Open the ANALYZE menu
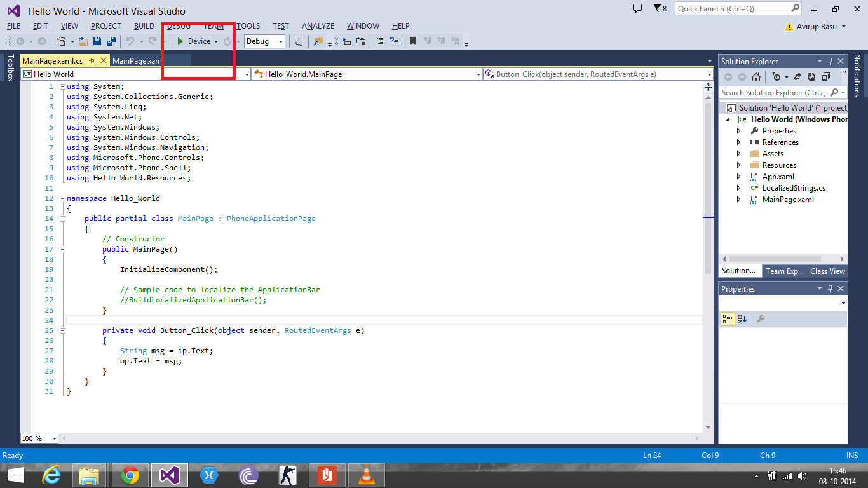The height and width of the screenshot is (488, 868). pos(318,26)
